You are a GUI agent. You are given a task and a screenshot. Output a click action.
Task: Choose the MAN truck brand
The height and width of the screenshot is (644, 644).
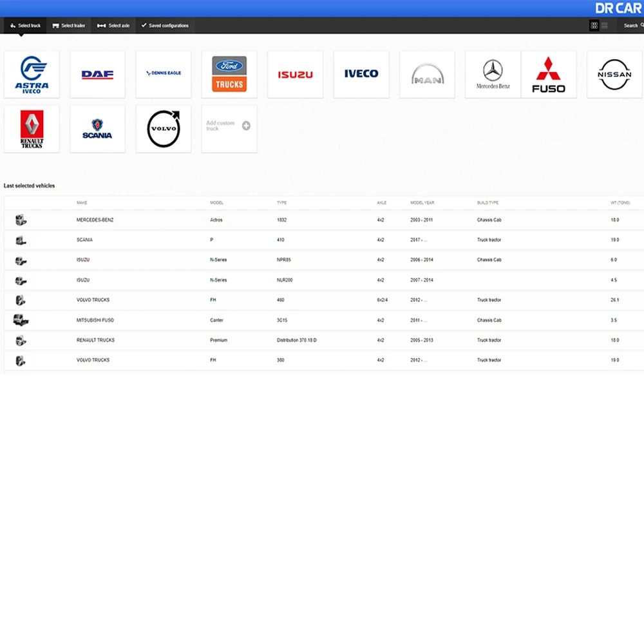(x=427, y=74)
